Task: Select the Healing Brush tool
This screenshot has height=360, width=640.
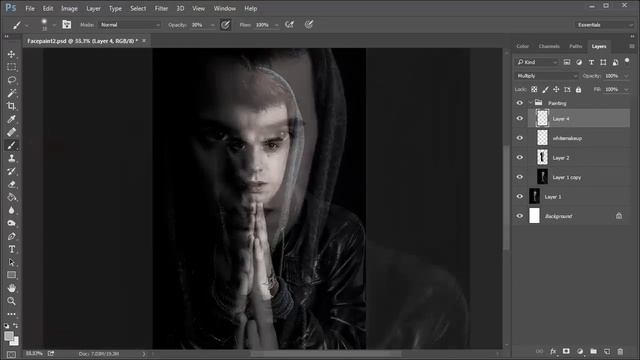Action: 11,132
